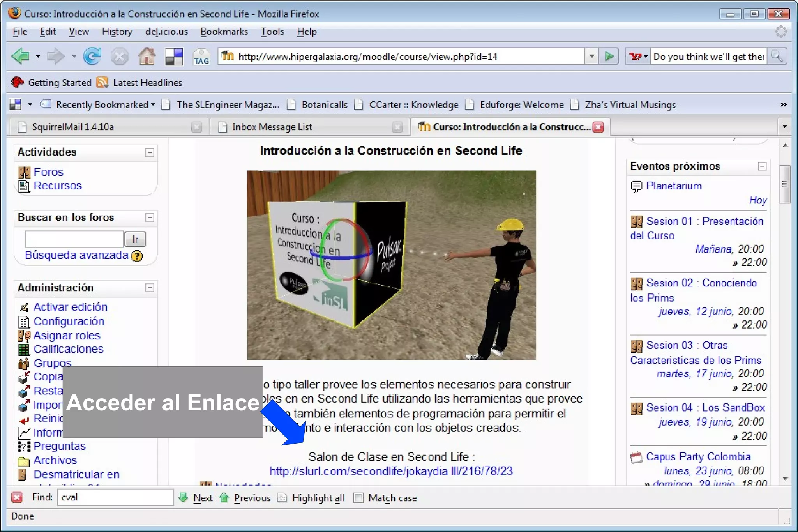Open the list all tabs dropdown
This screenshot has height=532, width=798.
[784, 127]
